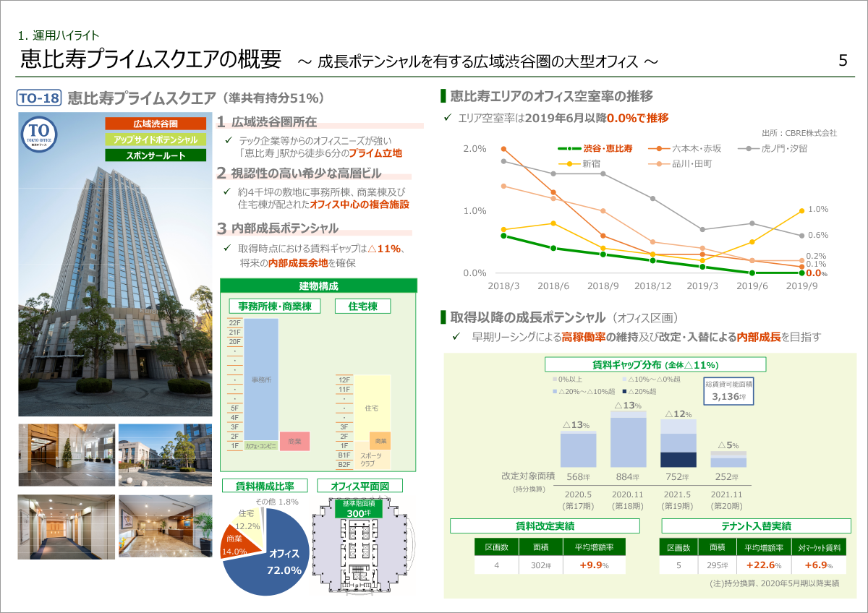Click the 建物構成 green header
This screenshot has width=868, height=613.
point(318,285)
